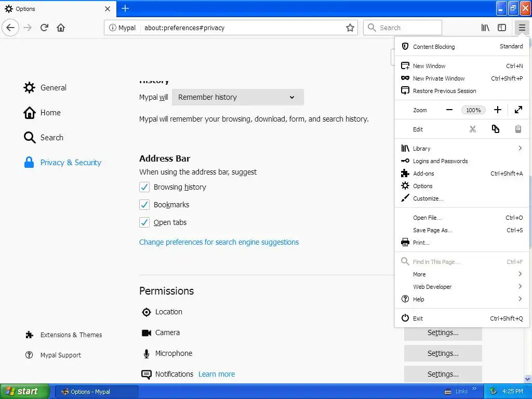
Task: Open Notifications Learn more link
Action: click(x=217, y=374)
